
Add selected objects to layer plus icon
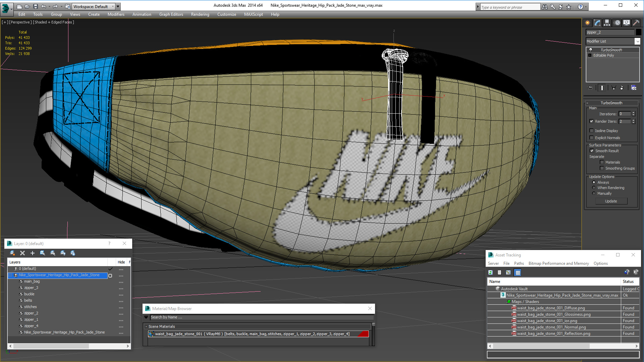click(x=33, y=253)
